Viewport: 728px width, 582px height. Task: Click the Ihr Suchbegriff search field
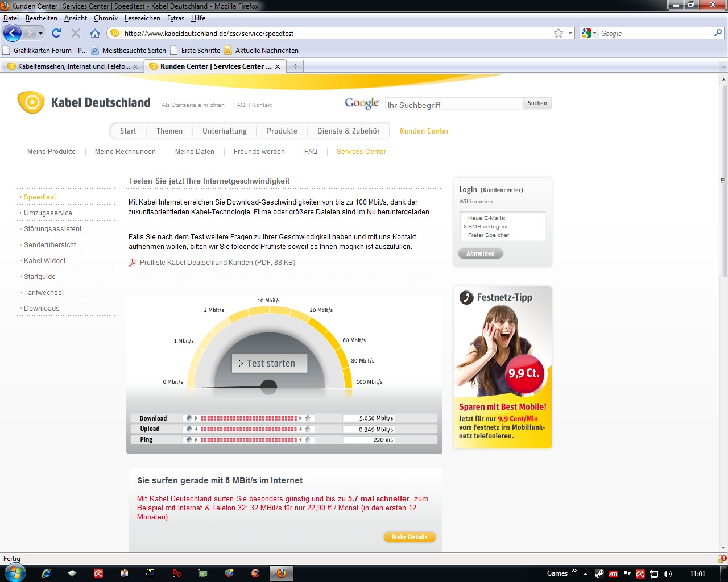click(x=454, y=105)
